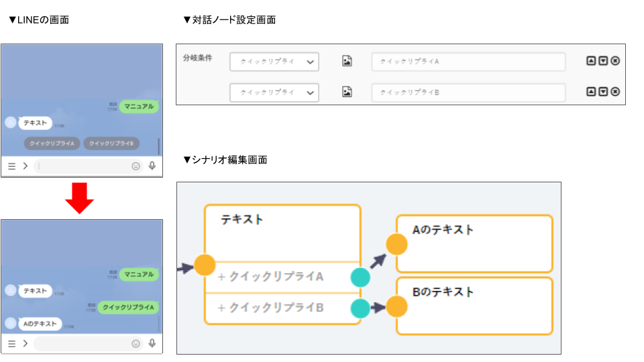Image resolution: width=644 pixels, height=362 pixels.
Task: Move the クイックリプライA condition up
Action: click(x=591, y=61)
